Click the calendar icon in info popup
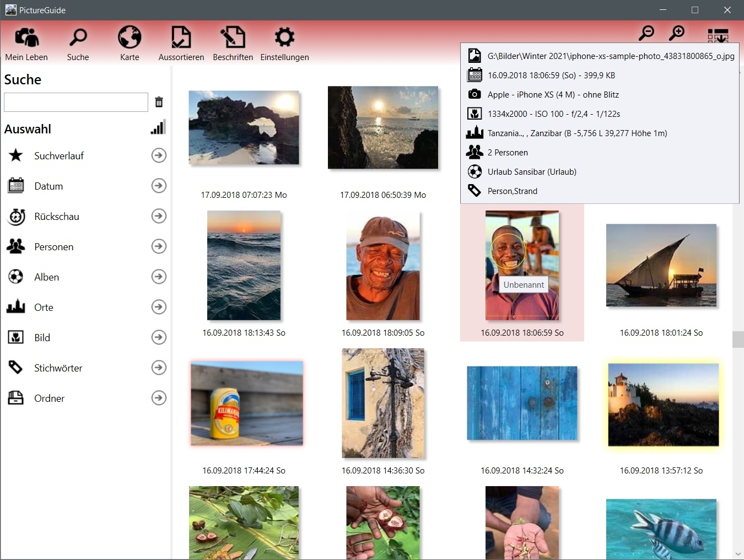The image size is (744, 560). coord(475,75)
